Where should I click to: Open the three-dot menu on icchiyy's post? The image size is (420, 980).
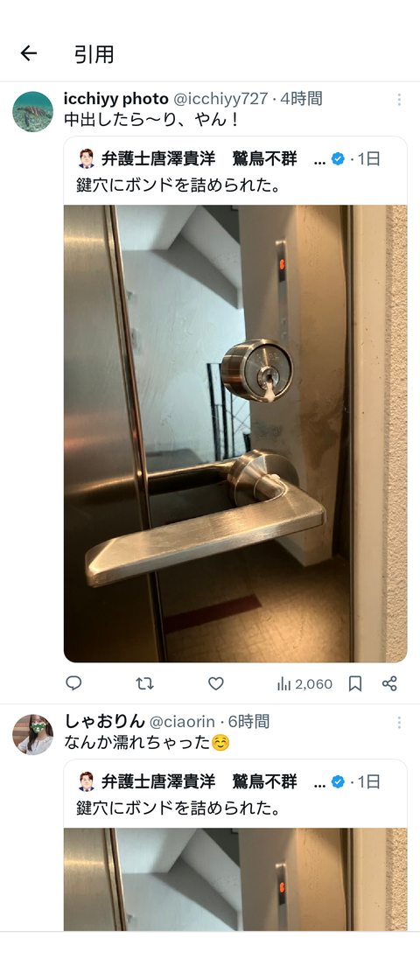(x=399, y=99)
